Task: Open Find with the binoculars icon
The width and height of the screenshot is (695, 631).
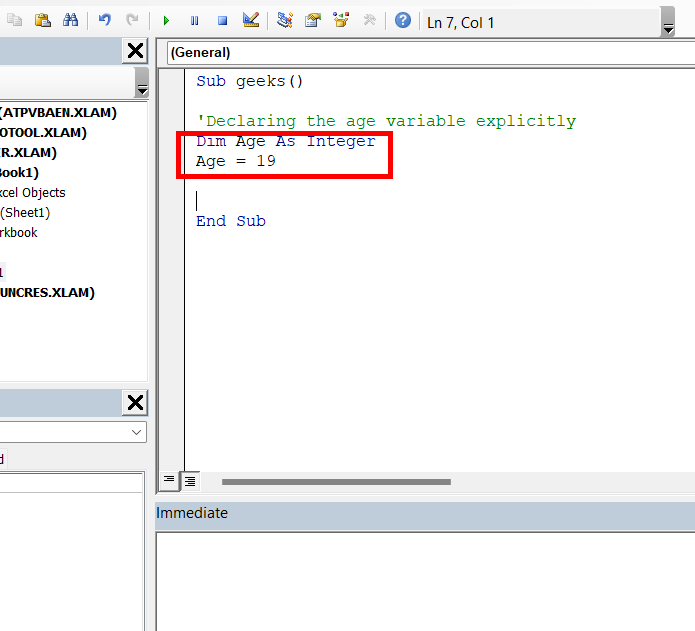Action: [x=70, y=20]
